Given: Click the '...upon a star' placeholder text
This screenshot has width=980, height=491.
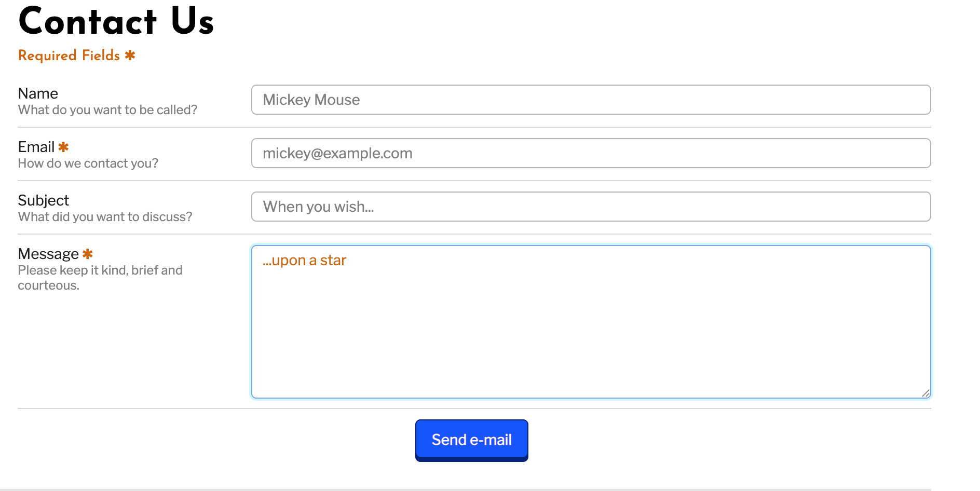Looking at the screenshot, I should 304,261.
